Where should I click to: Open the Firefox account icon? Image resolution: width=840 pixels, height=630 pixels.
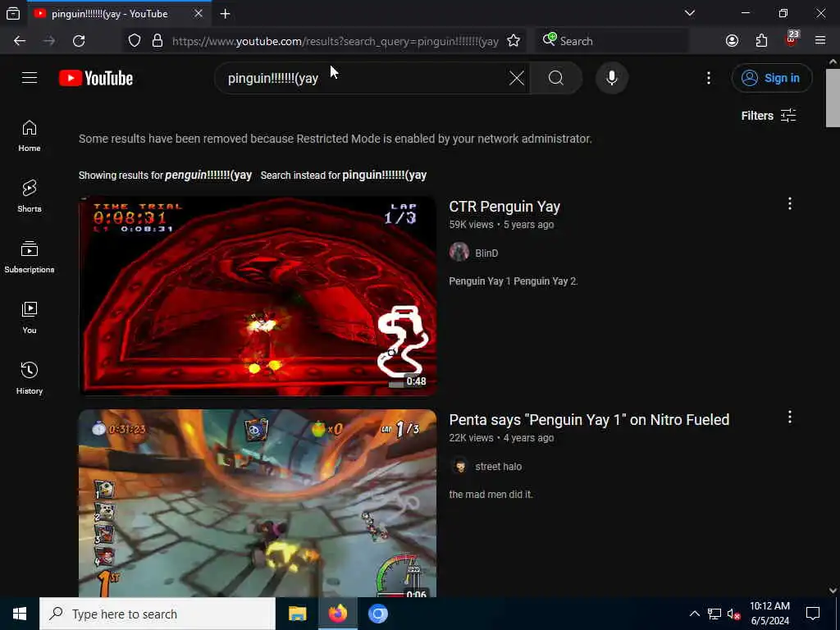(x=732, y=41)
